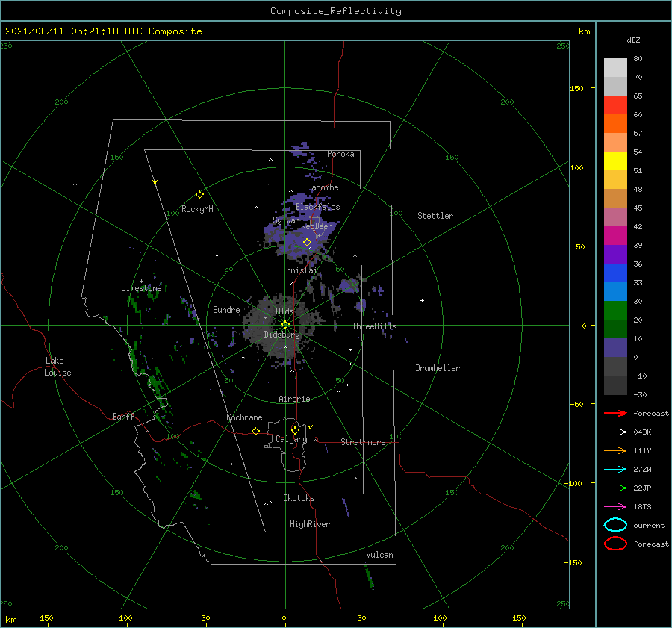The height and width of the screenshot is (628, 672).
Task: Click the Banff label
Action: [x=123, y=416]
